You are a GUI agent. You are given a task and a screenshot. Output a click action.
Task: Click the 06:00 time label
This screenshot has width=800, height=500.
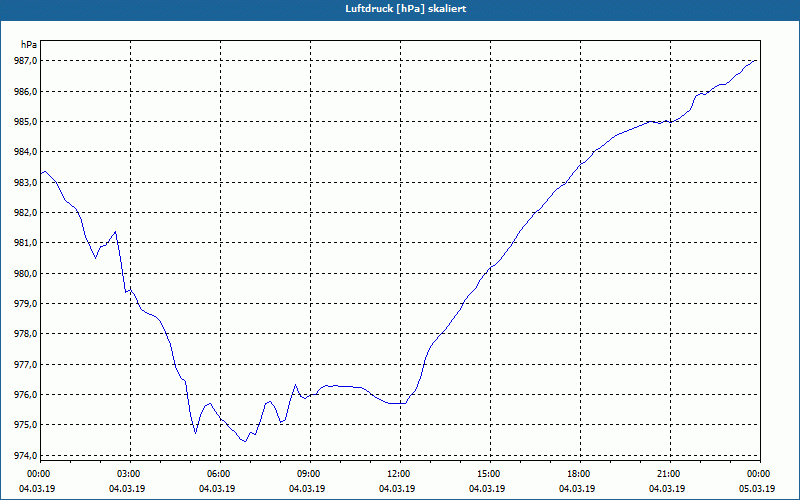point(220,474)
